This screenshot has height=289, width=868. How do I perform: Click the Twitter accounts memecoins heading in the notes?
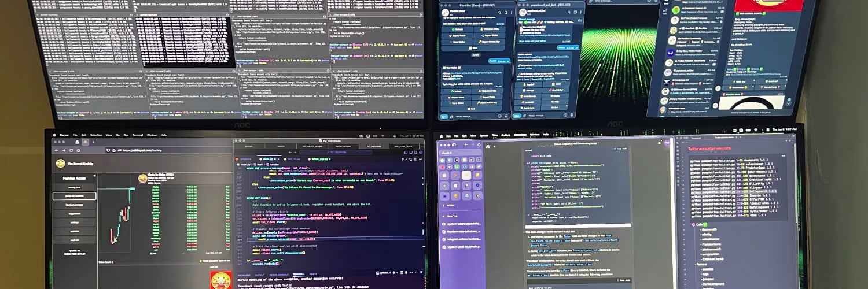[709, 149]
